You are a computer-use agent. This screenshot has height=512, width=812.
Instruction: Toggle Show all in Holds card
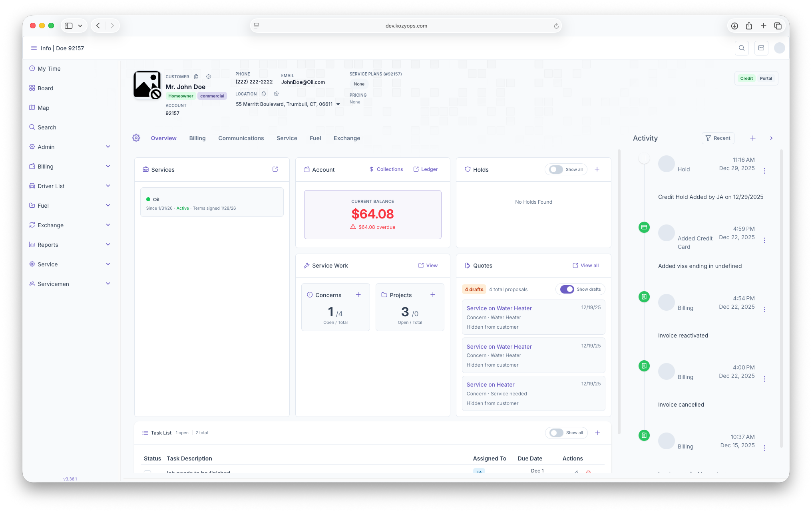pyautogui.click(x=556, y=169)
